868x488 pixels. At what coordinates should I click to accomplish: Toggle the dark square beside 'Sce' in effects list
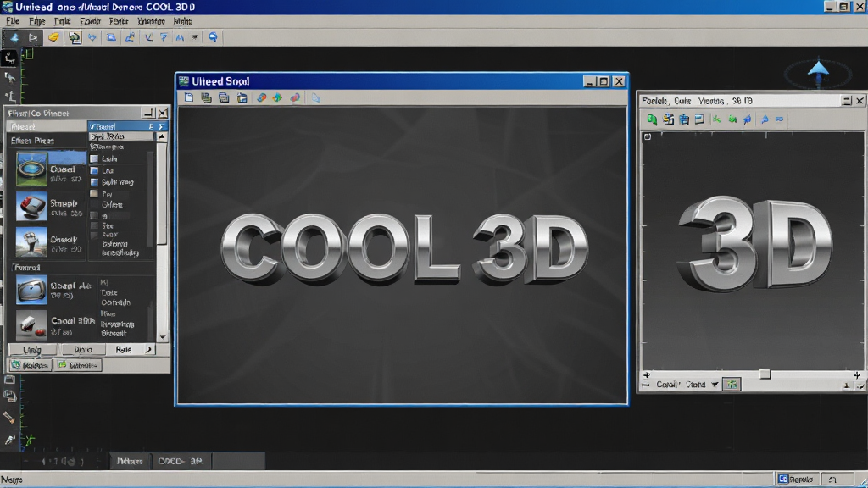coord(94,225)
